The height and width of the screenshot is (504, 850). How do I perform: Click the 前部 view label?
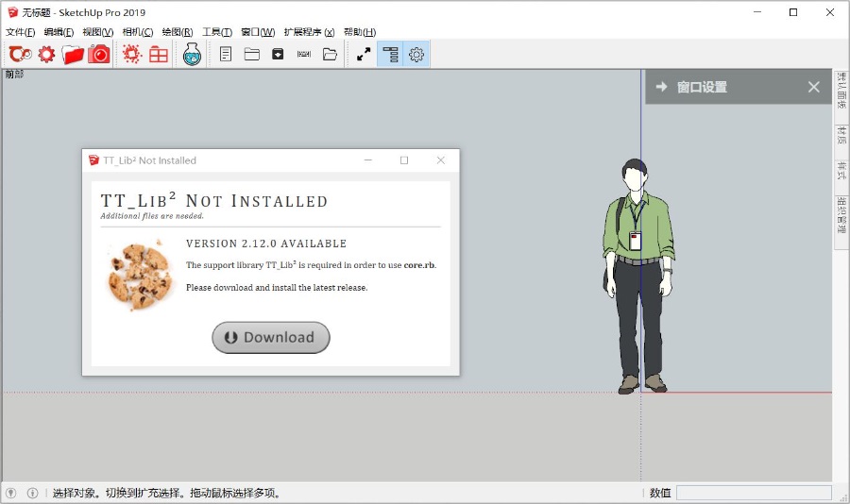[14, 75]
